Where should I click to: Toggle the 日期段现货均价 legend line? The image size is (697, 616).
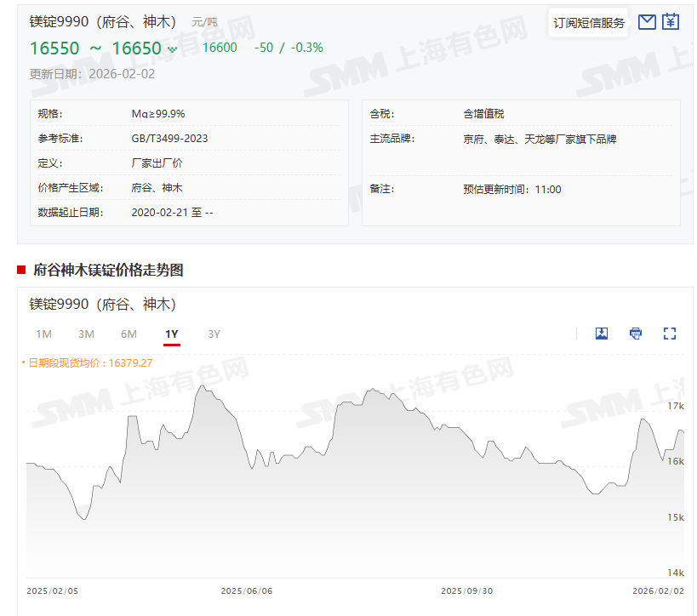[89, 363]
